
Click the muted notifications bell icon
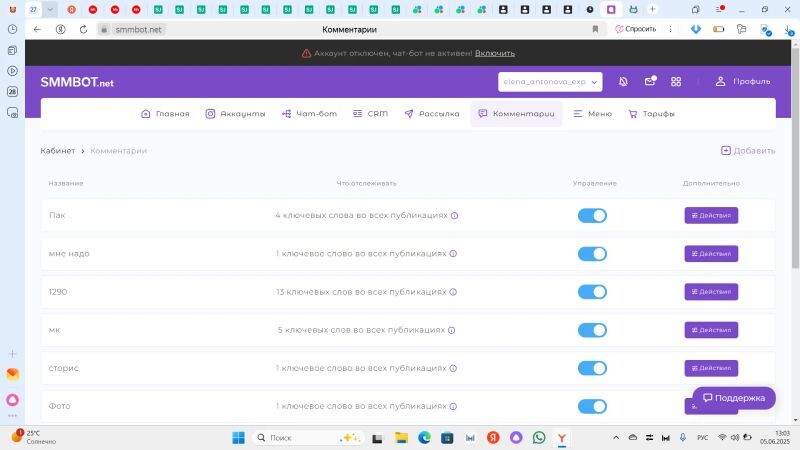pos(624,81)
